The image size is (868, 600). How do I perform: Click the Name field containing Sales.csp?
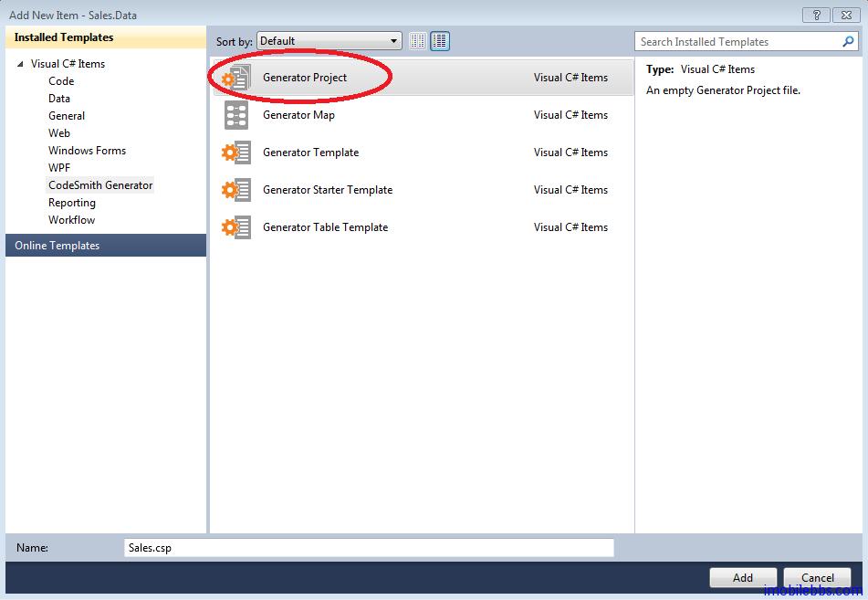pos(369,548)
